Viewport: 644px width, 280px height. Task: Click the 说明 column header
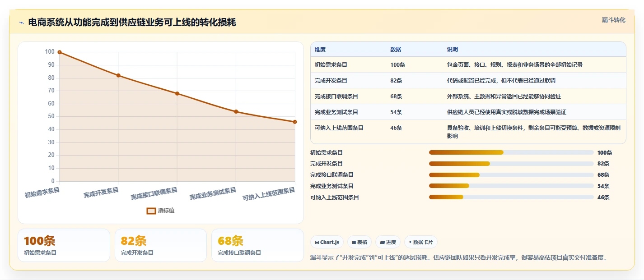coord(453,50)
